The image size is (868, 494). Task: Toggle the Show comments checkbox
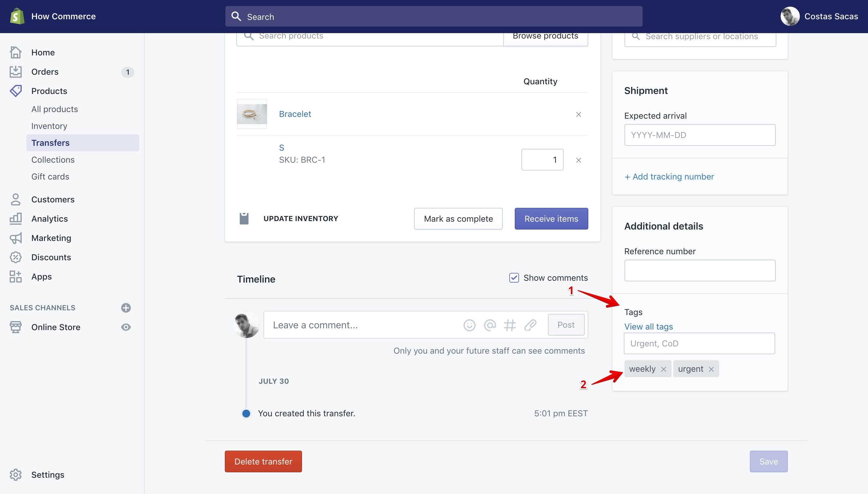pos(514,277)
